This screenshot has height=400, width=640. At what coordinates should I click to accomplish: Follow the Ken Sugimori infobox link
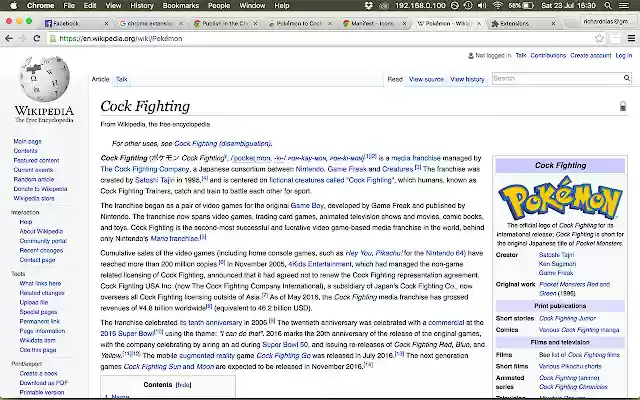557,264
